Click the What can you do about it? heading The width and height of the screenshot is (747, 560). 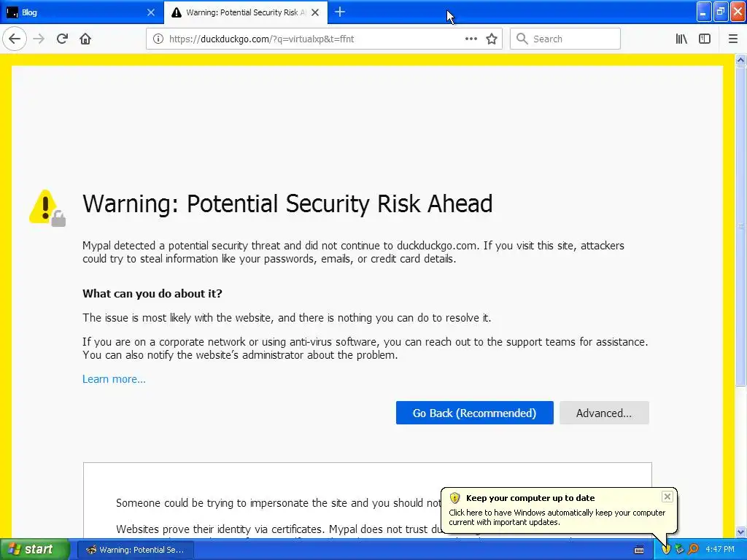(x=152, y=293)
